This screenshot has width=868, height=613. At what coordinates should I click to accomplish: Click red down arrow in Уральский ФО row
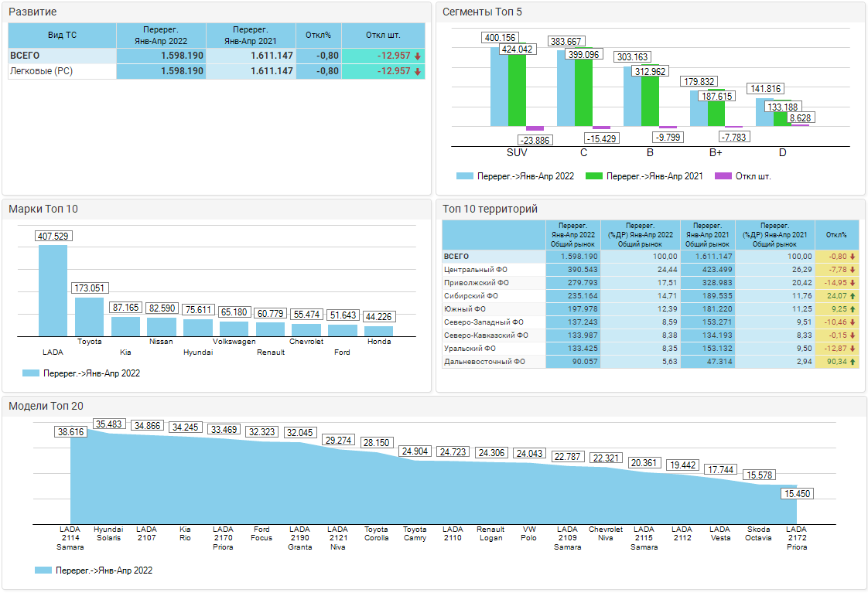pyautogui.click(x=853, y=349)
